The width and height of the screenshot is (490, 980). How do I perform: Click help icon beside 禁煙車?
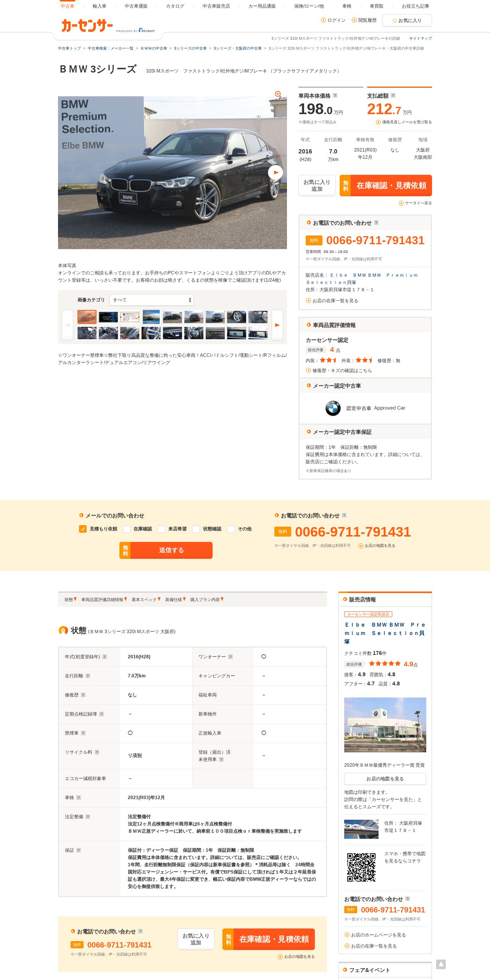tap(83, 733)
